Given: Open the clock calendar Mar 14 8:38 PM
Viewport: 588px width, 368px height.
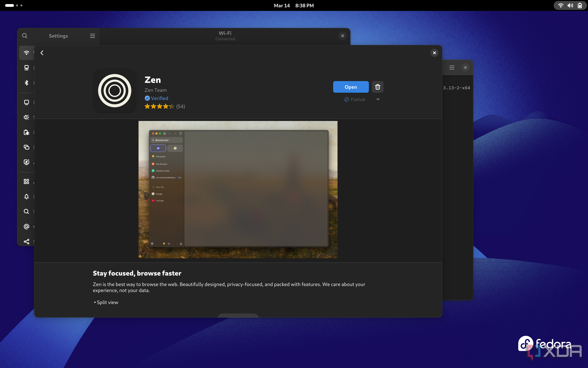Looking at the screenshot, I should pos(294,5).
